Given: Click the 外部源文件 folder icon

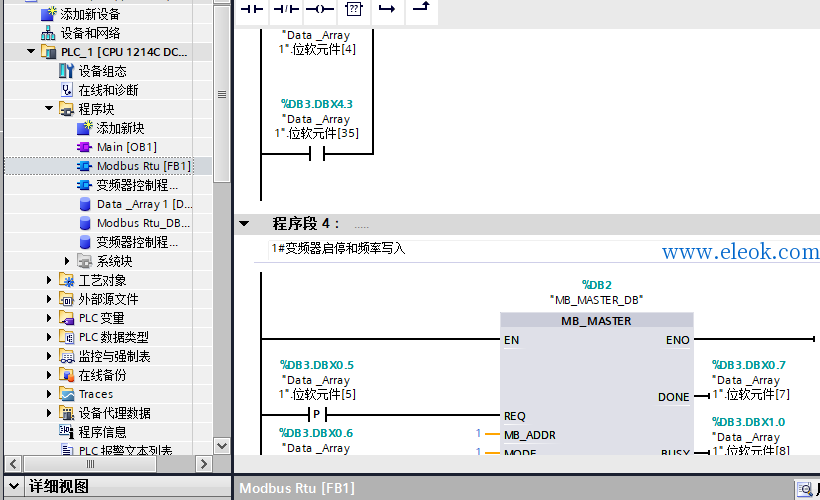Looking at the screenshot, I should point(66,299).
